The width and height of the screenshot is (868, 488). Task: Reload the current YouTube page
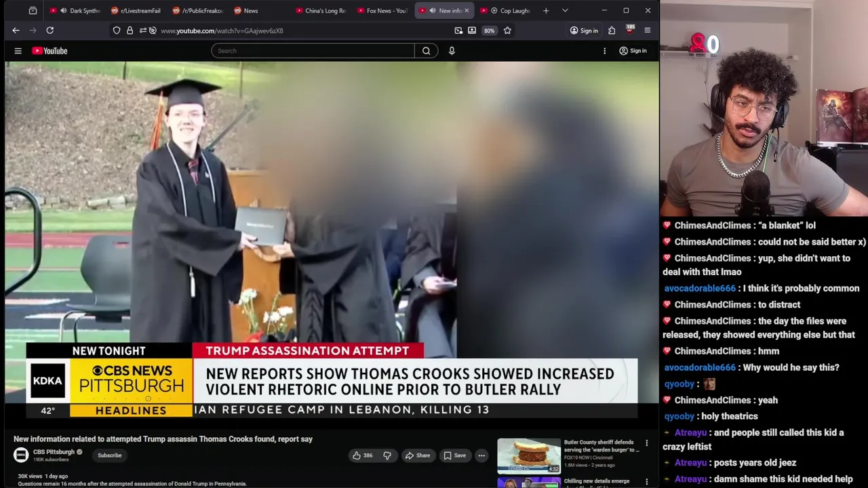coord(50,30)
